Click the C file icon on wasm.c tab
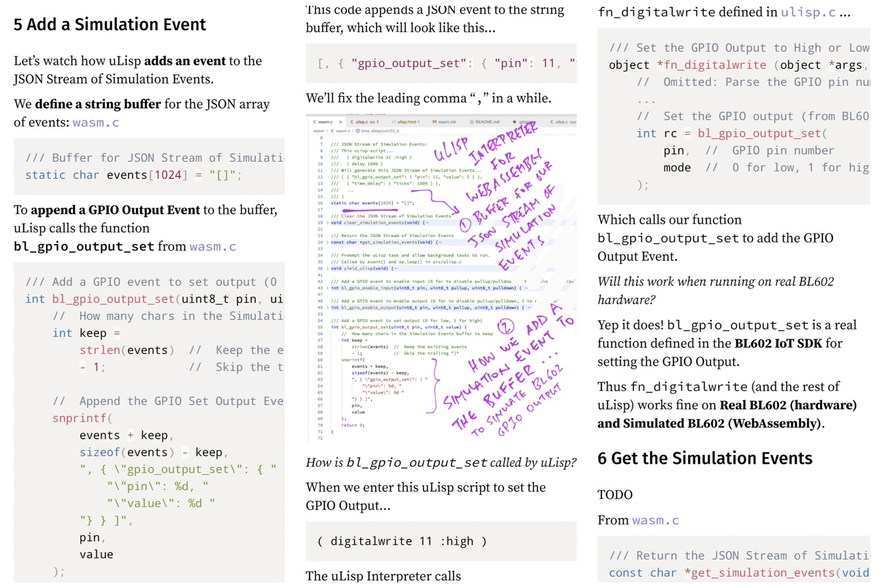 coord(315,122)
